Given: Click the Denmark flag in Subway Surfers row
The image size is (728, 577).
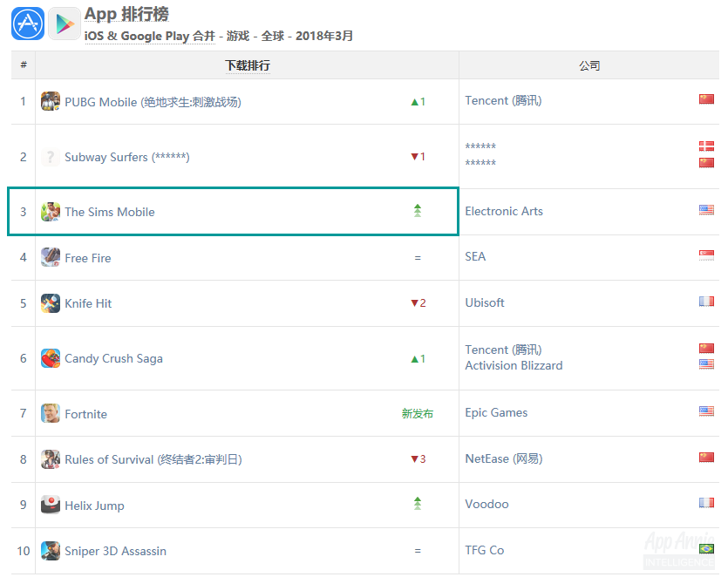Looking at the screenshot, I should click(706, 146).
